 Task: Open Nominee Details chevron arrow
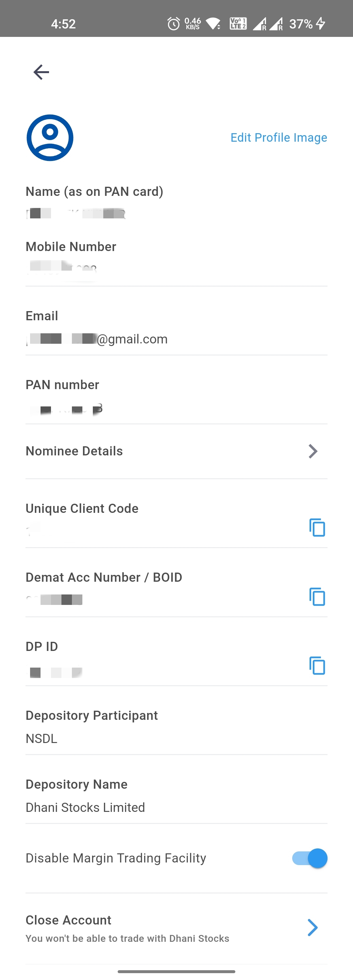pyautogui.click(x=313, y=451)
